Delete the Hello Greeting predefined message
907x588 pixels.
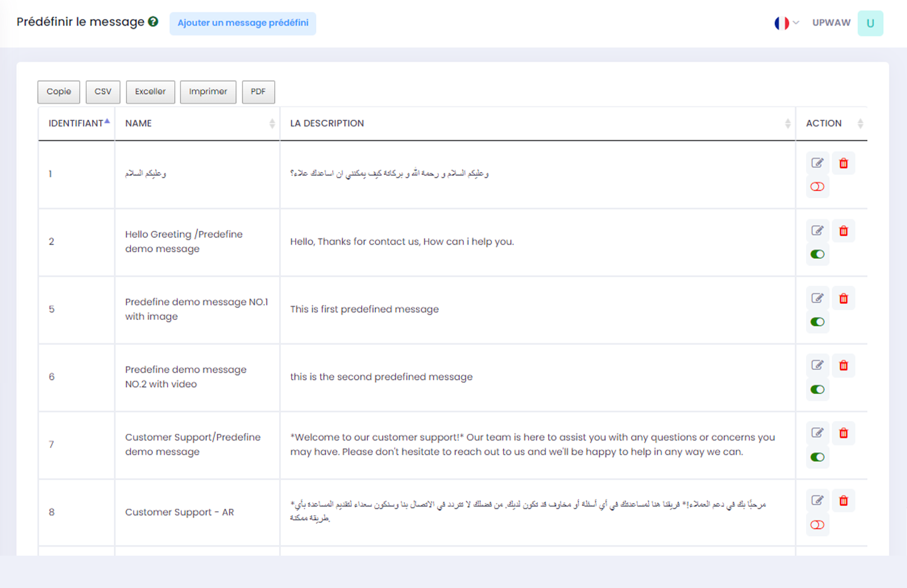pyautogui.click(x=843, y=231)
